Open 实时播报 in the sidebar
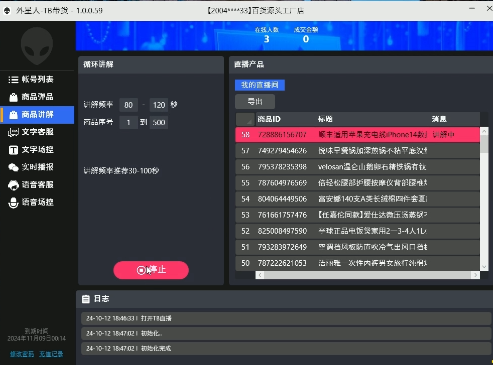The height and width of the screenshot is (365, 493). point(37,167)
